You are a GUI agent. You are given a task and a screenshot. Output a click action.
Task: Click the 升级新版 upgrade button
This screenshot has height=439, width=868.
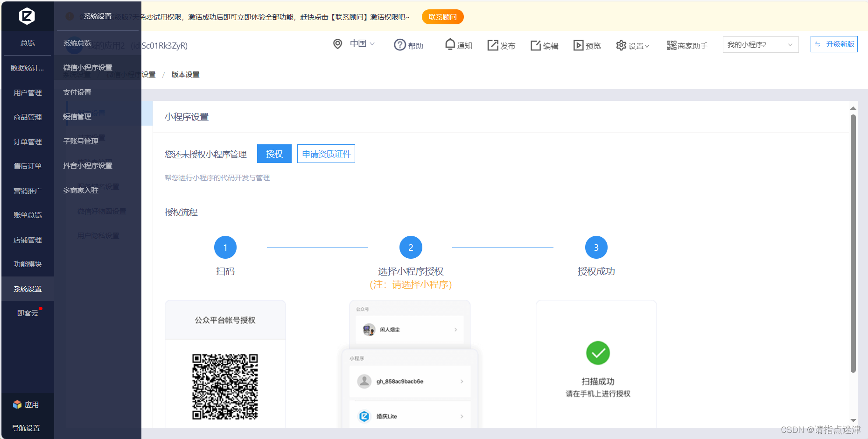click(x=834, y=44)
